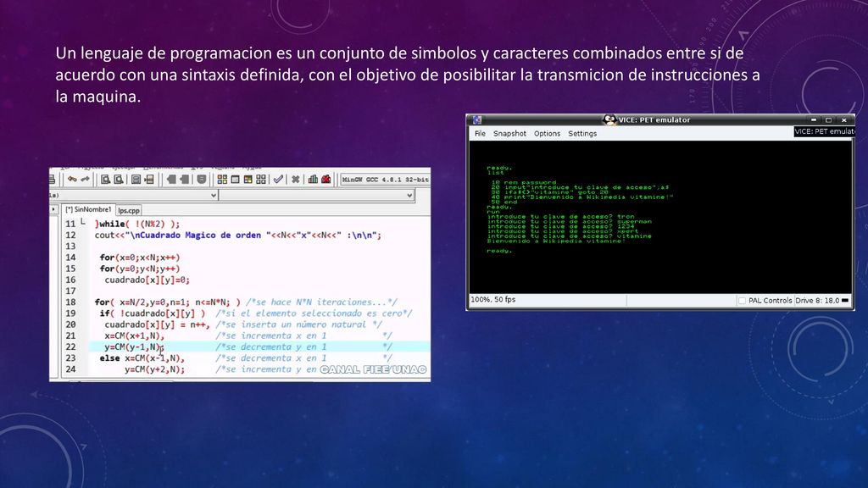Click the Find in files icon
The height and width of the screenshot is (488, 868).
pyautogui.click(x=136, y=180)
